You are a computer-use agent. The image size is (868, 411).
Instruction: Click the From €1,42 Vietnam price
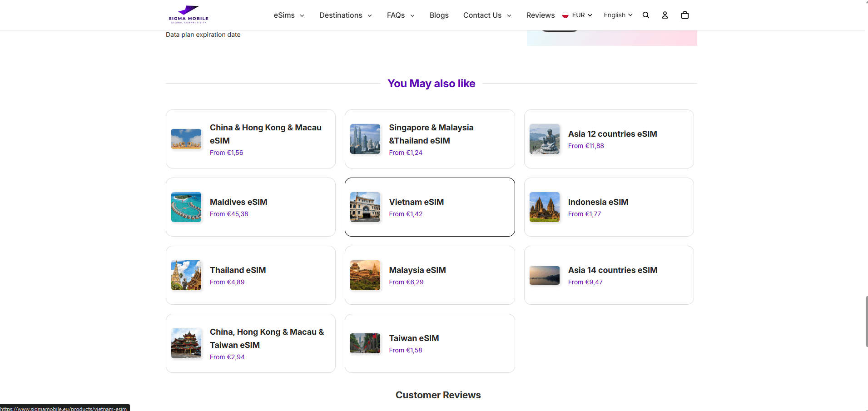[x=406, y=214]
